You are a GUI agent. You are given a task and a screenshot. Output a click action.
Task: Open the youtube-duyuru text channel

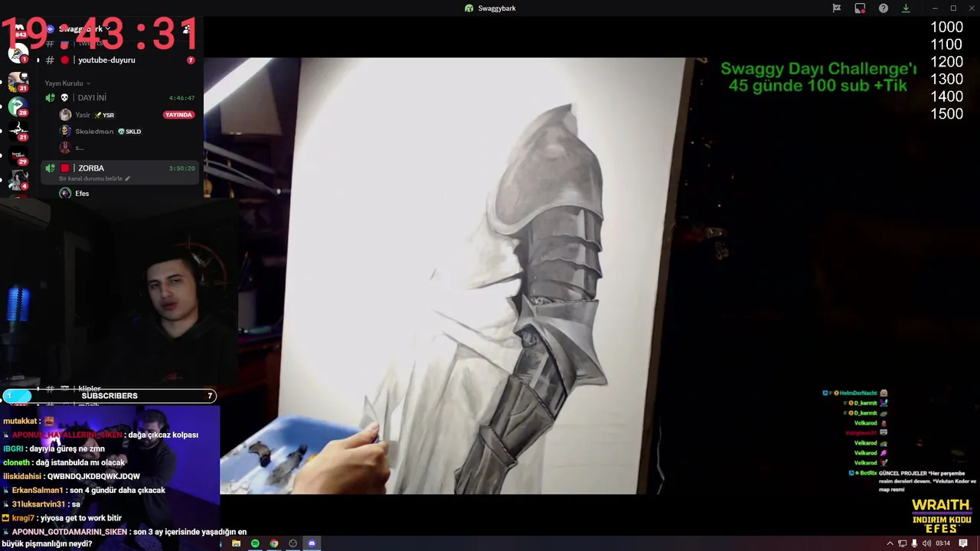pyautogui.click(x=106, y=60)
